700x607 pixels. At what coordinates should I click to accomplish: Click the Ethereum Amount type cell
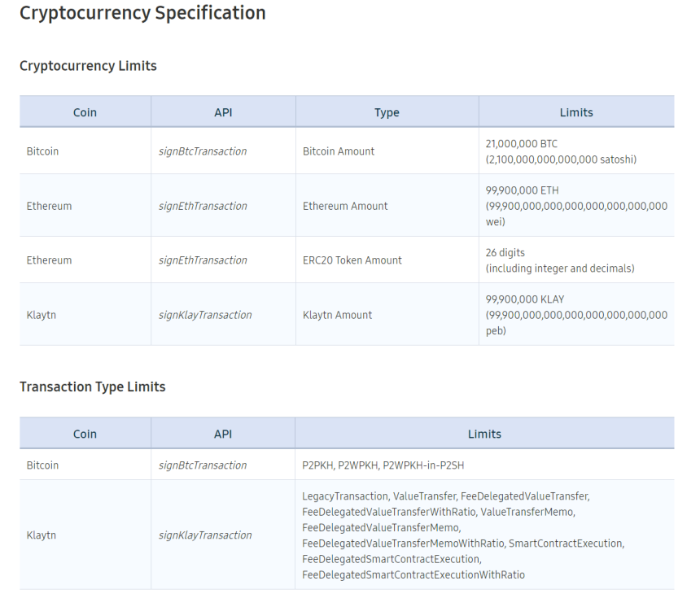coord(345,206)
